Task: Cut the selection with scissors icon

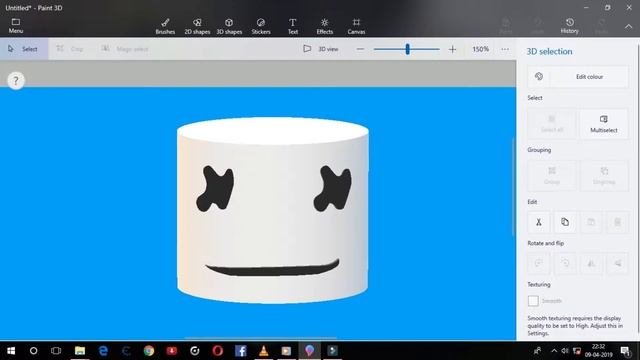Action: point(539,222)
